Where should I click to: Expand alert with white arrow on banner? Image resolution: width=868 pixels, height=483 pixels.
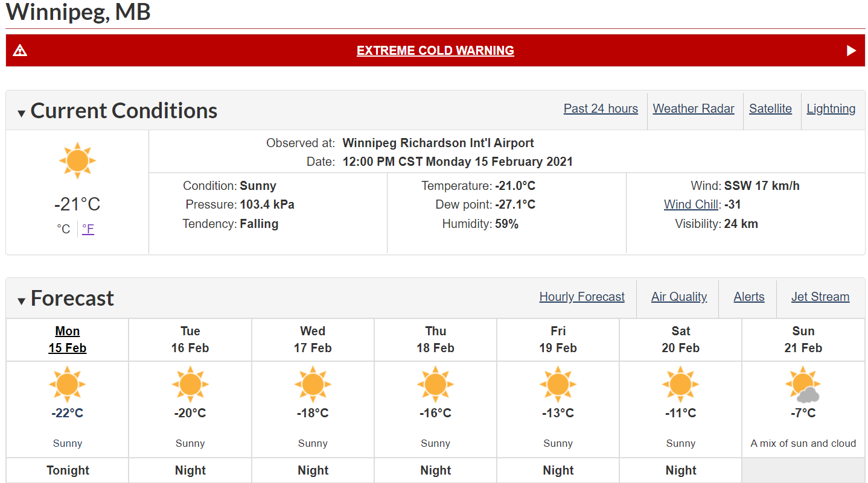coord(851,51)
